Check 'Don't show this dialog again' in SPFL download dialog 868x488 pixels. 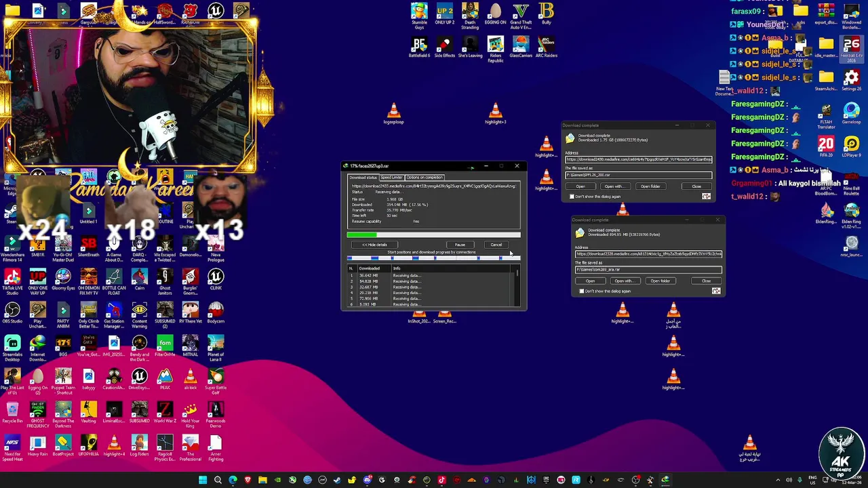click(572, 197)
